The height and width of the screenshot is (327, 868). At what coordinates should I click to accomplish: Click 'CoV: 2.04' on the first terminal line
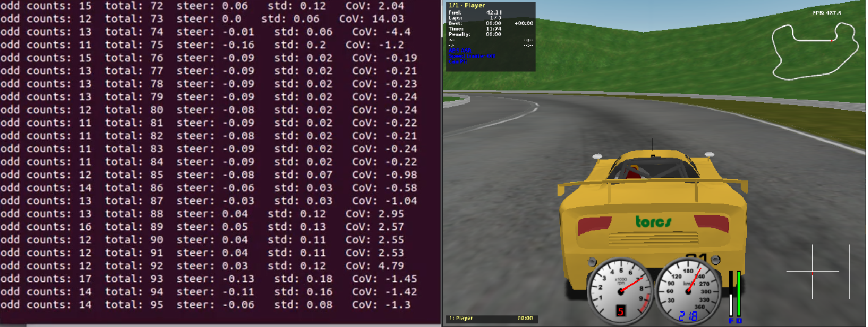click(374, 6)
